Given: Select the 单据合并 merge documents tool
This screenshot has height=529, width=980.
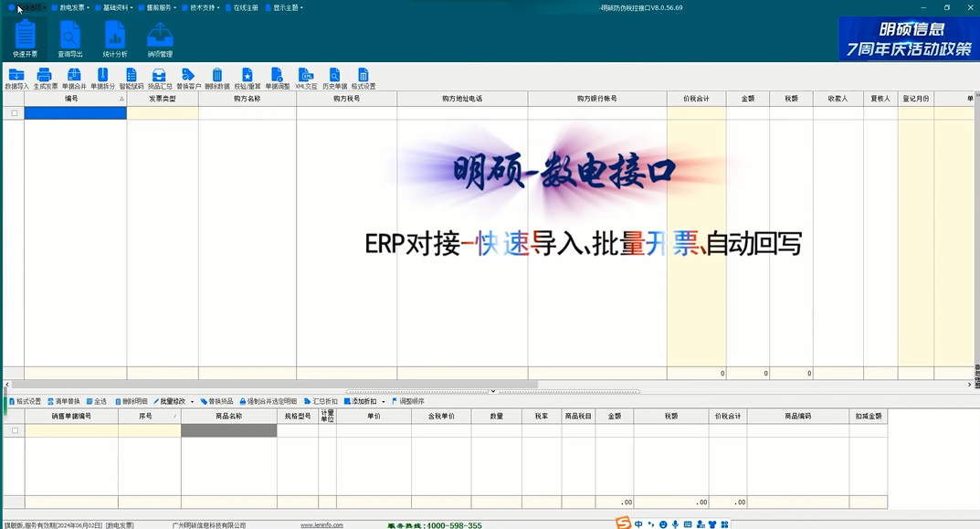Looking at the screenshot, I should point(74,79).
